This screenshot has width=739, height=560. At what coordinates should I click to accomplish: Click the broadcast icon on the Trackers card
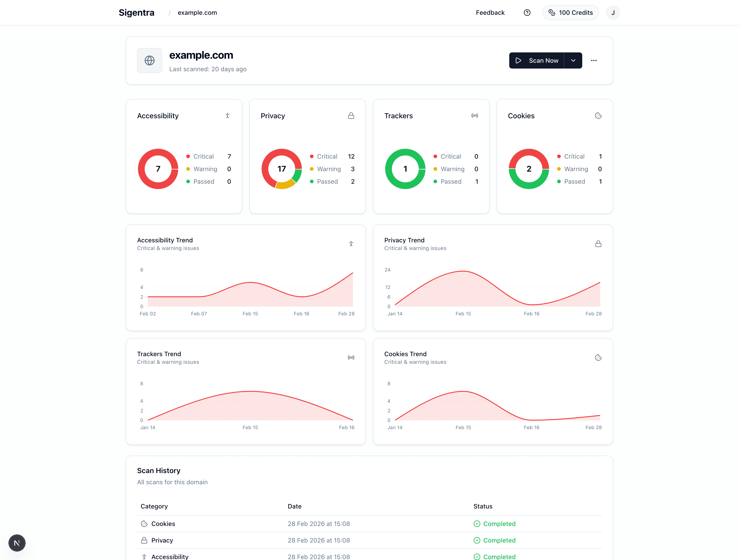tap(475, 116)
